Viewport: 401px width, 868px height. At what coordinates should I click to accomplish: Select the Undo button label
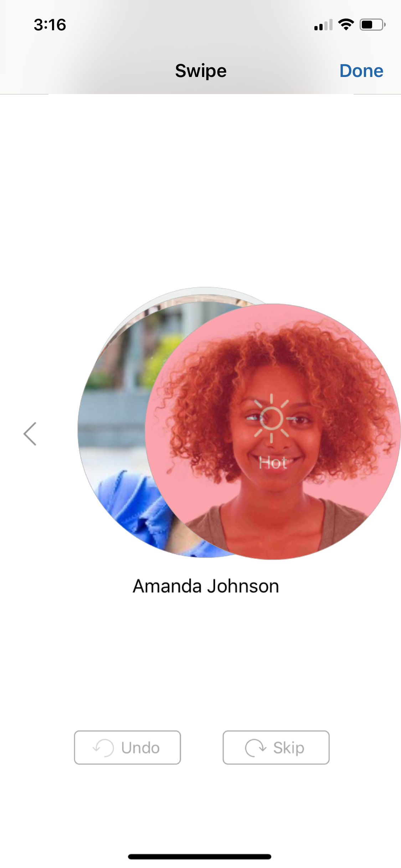pyautogui.click(x=140, y=748)
